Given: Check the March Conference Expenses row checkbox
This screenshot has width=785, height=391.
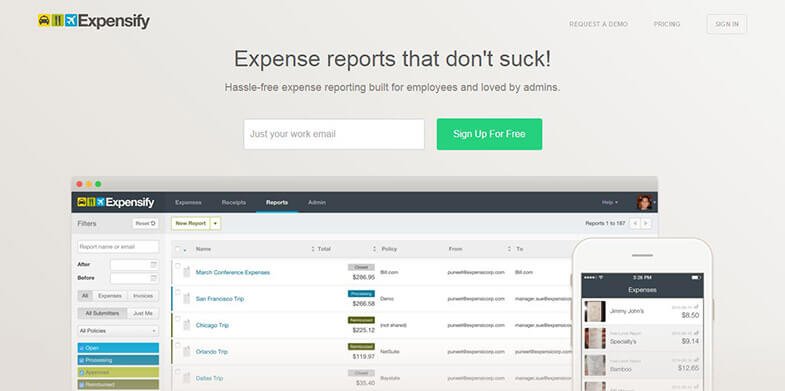Looking at the screenshot, I should [x=178, y=266].
